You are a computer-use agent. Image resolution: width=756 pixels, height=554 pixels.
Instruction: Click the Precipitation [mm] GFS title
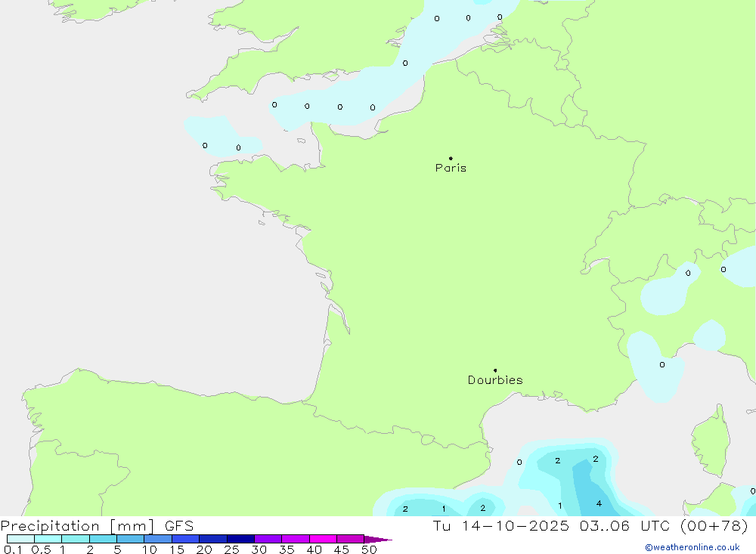(97, 525)
